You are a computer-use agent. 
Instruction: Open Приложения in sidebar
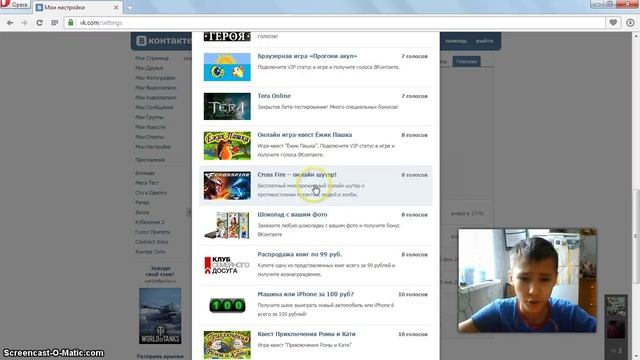pyautogui.click(x=150, y=160)
